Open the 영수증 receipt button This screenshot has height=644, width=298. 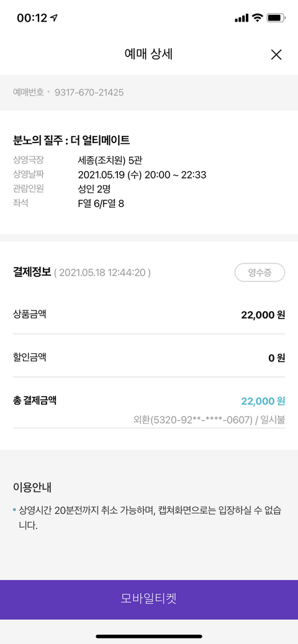point(260,272)
